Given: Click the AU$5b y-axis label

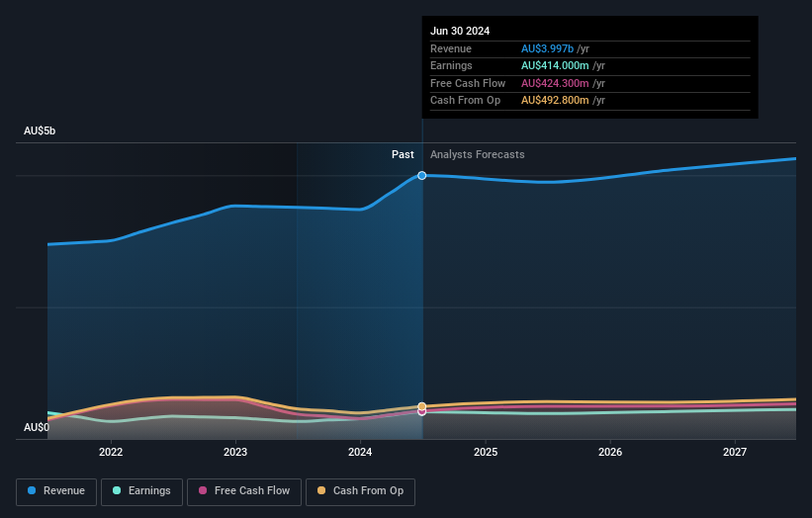Looking at the screenshot, I should [x=40, y=130].
